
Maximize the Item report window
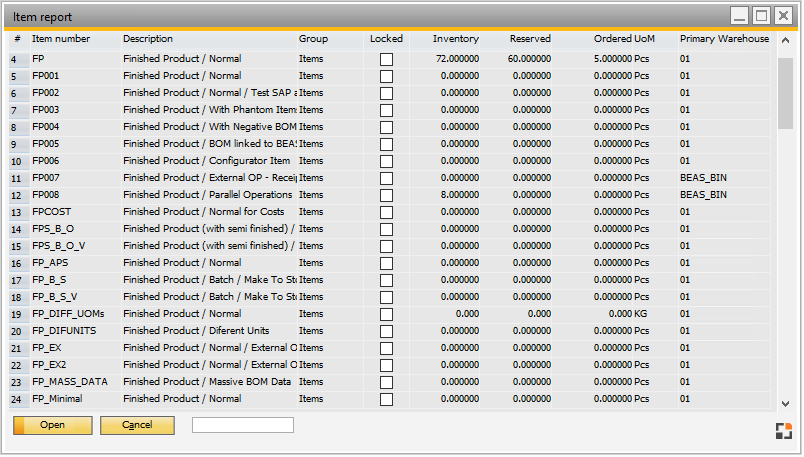762,16
